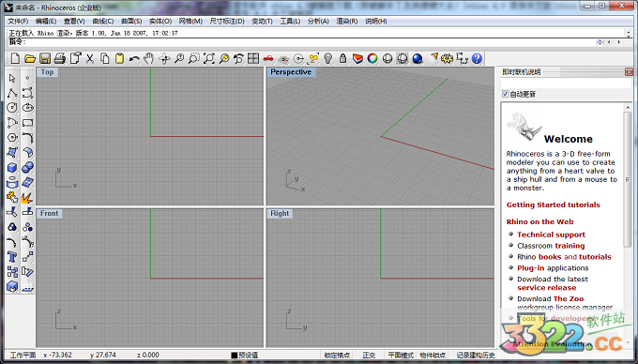The height and width of the screenshot is (364, 638).
Task: Click the Print icon
Action: 60,58
